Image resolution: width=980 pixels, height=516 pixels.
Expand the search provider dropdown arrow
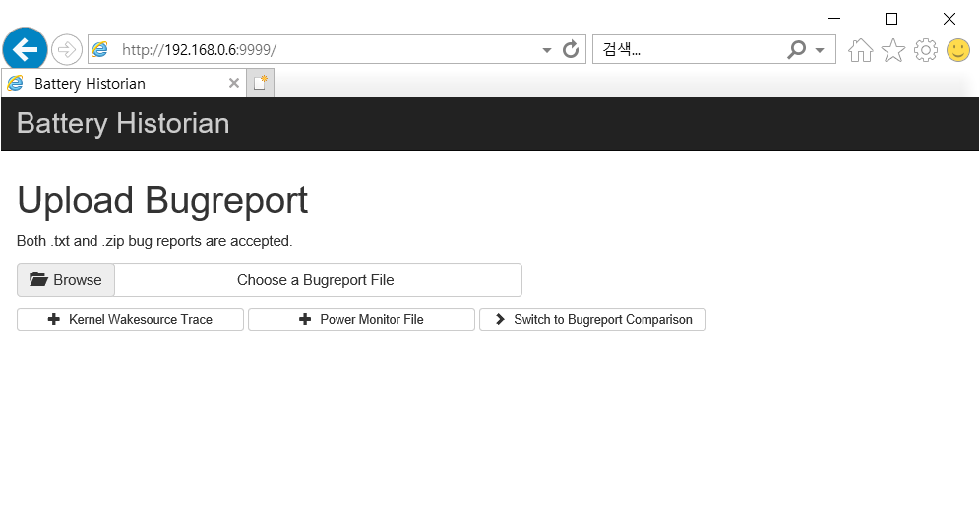click(x=820, y=50)
